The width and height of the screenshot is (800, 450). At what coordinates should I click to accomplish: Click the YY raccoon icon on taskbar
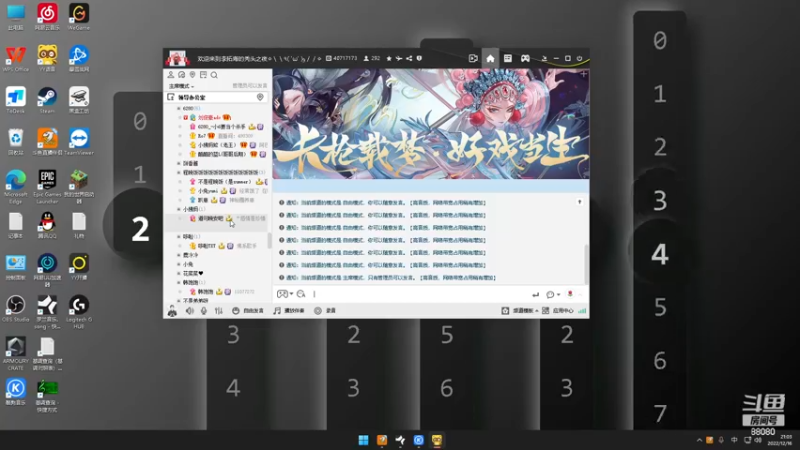[437, 440]
